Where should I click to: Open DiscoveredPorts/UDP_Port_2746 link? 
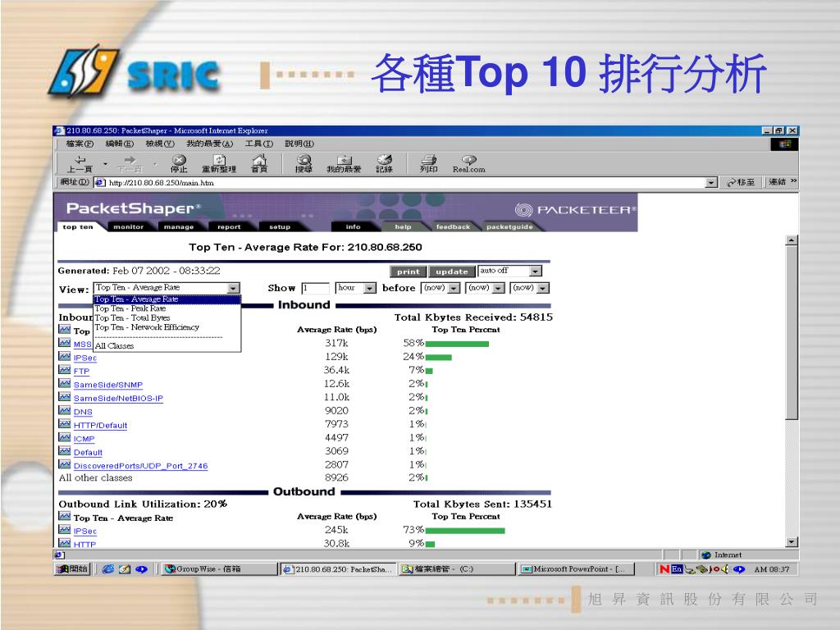coord(141,466)
